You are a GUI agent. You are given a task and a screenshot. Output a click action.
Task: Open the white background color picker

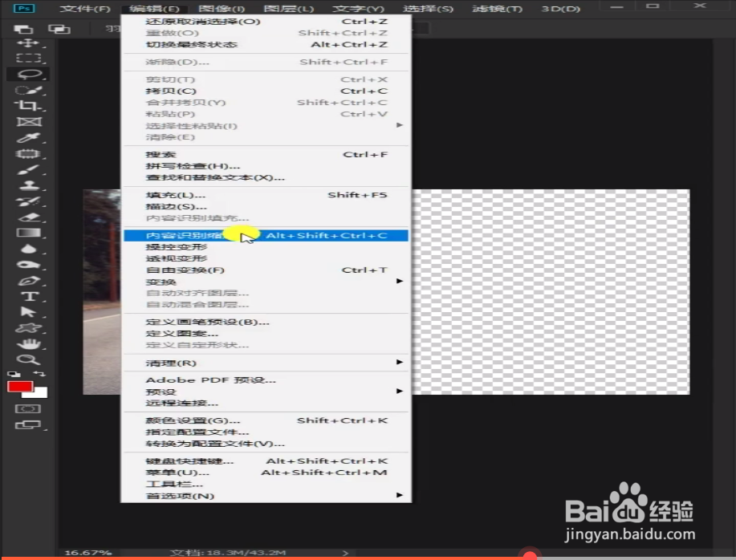[40, 393]
